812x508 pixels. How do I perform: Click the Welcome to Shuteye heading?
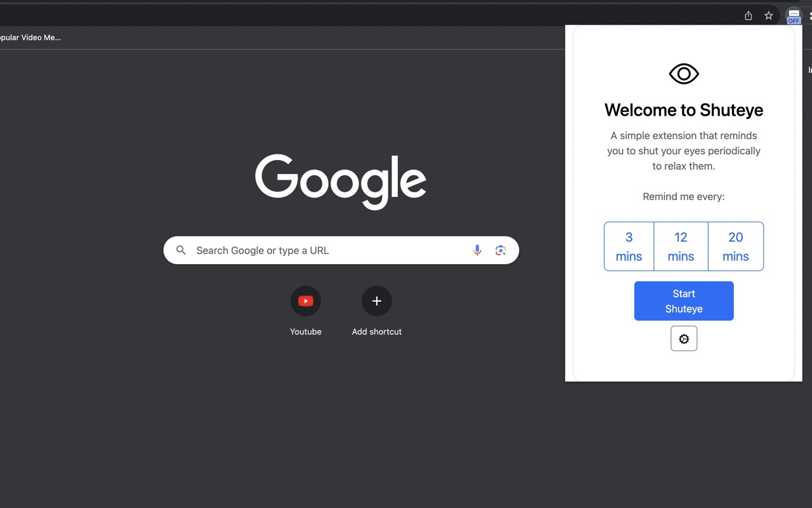tap(683, 110)
